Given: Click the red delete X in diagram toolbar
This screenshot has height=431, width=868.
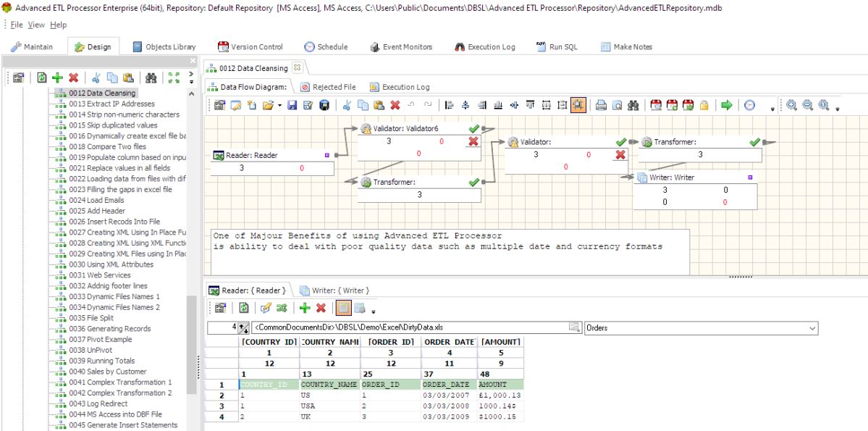Looking at the screenshot, I should 395,105.
